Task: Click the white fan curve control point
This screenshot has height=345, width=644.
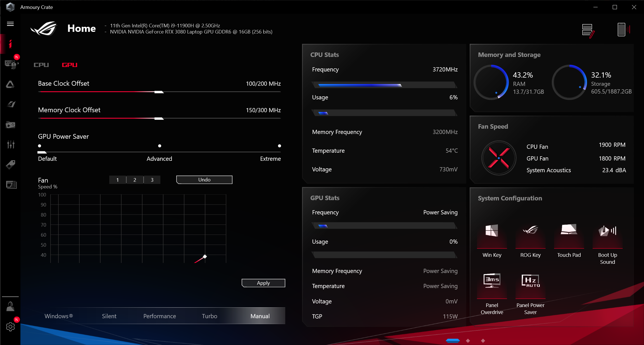Action: (x=205, y=257)
